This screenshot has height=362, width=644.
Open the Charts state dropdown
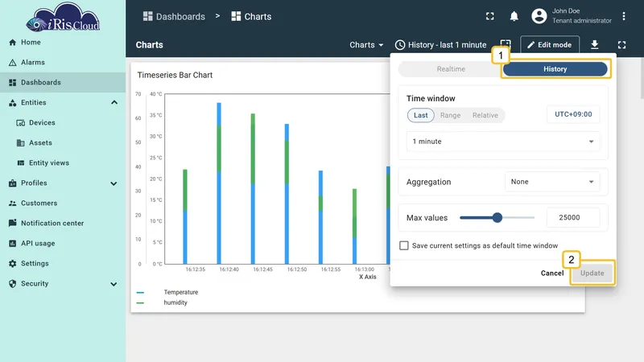pos(366,45)
